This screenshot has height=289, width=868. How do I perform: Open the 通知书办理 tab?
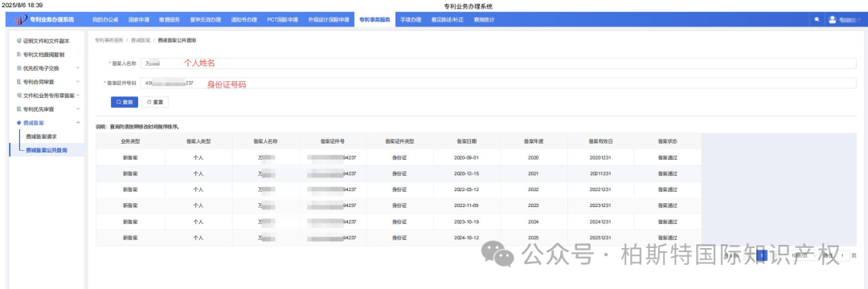tap(244, 20)
